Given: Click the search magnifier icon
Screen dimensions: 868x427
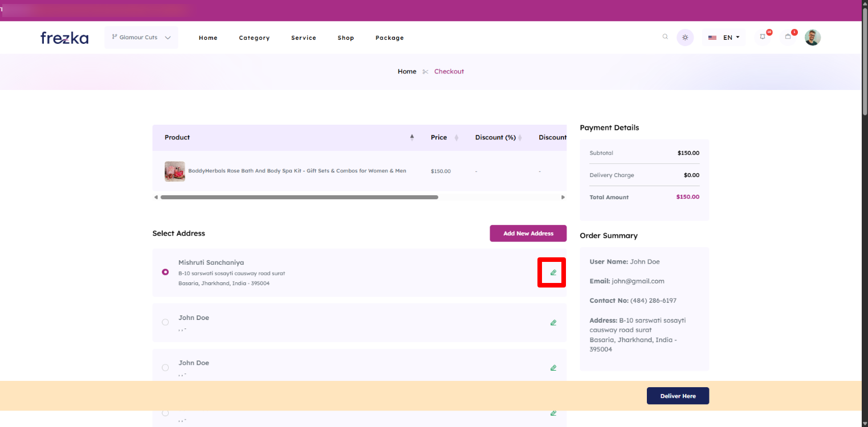Looking at the screenshot, I should coord(665,37).
